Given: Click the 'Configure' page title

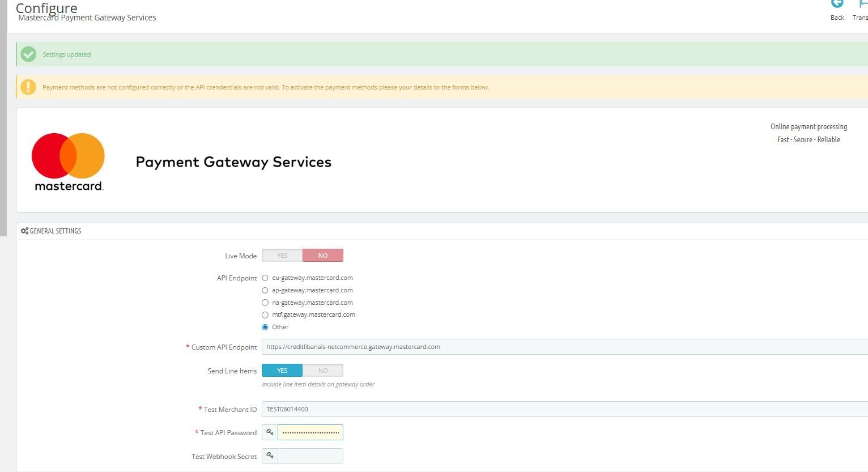Looking at the screenshot, I should point(46,7).
